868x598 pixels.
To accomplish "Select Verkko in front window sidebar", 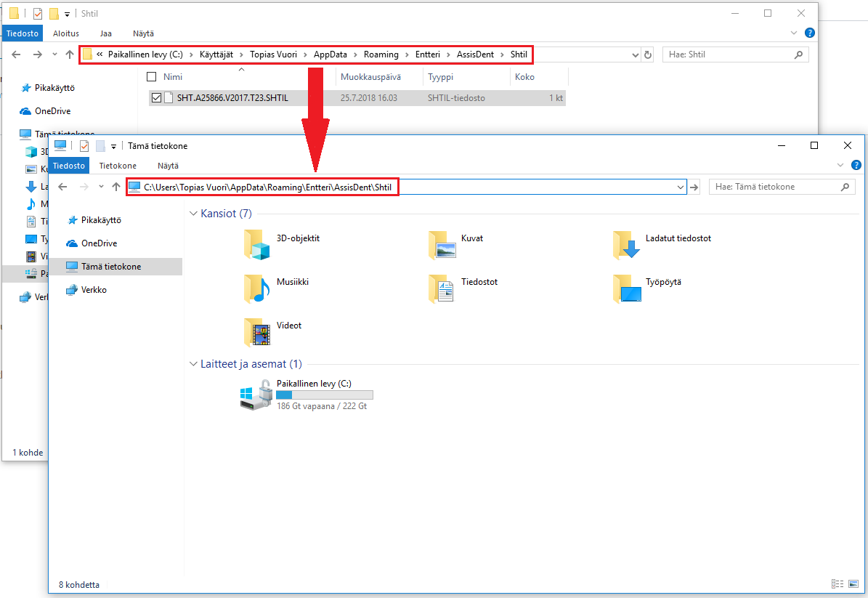I will (94, 290).
